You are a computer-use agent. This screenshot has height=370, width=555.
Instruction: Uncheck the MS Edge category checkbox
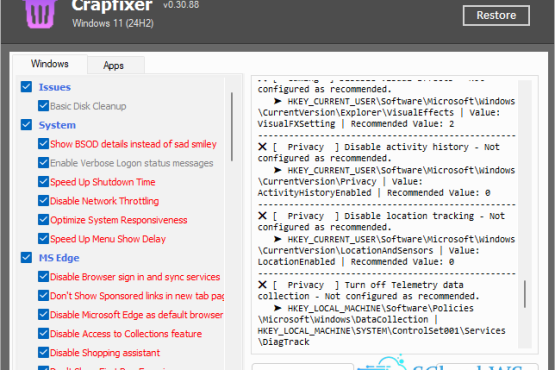coord(26,257)
